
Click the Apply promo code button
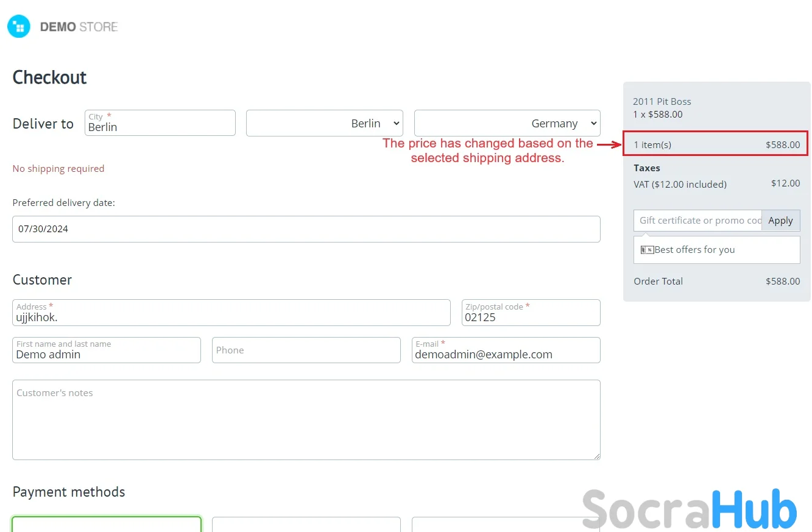click(780, 221)
